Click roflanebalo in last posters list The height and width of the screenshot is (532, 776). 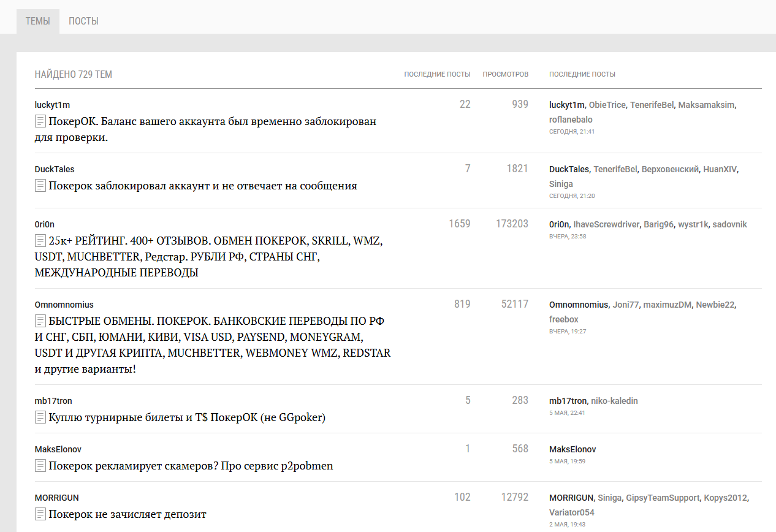point(571,120)
